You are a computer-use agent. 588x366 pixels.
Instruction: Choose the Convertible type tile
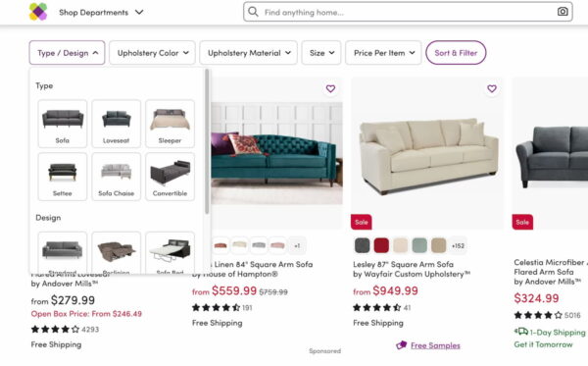(x=170, y=177)
